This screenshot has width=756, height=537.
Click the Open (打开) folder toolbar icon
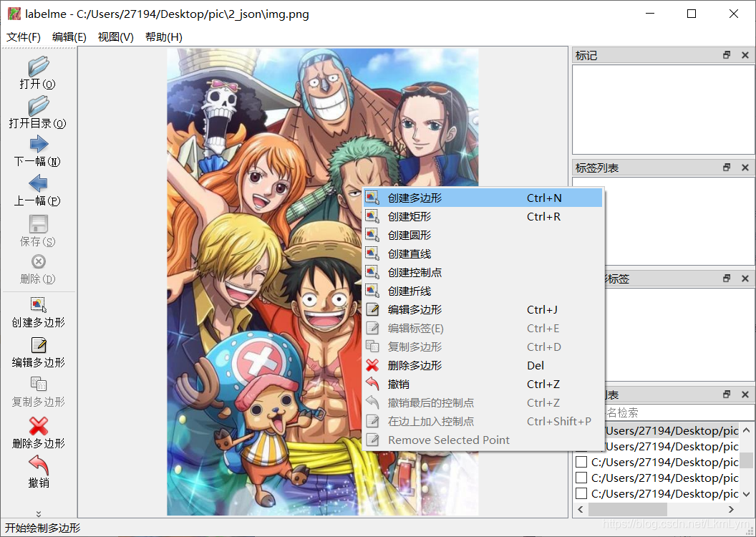click(38, 66)
